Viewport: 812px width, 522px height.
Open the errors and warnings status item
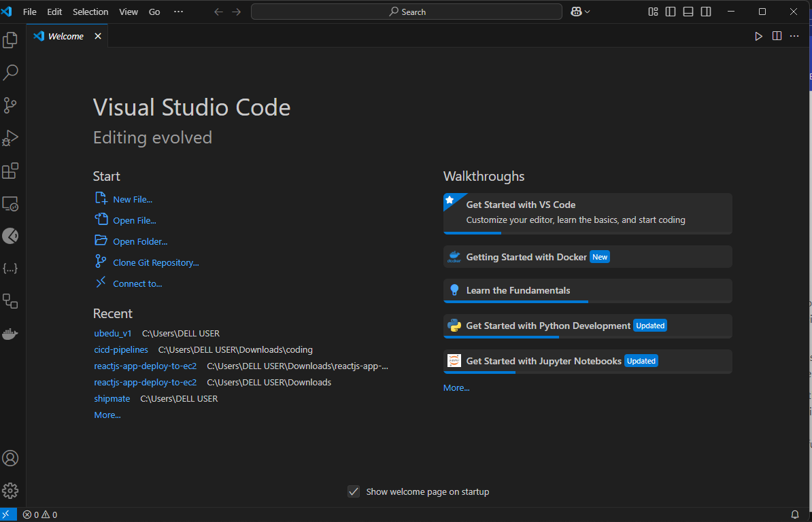tap(40, 515)
